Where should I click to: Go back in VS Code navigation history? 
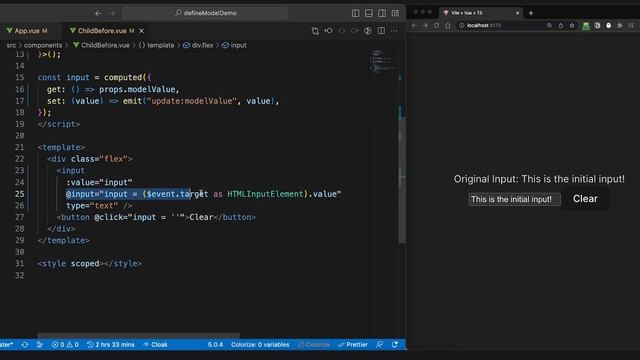point(98,13)
